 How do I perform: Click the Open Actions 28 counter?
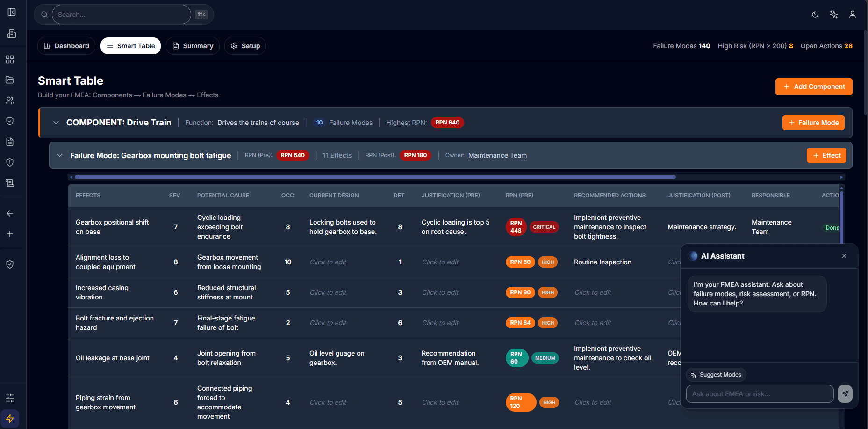click(826, 46)
